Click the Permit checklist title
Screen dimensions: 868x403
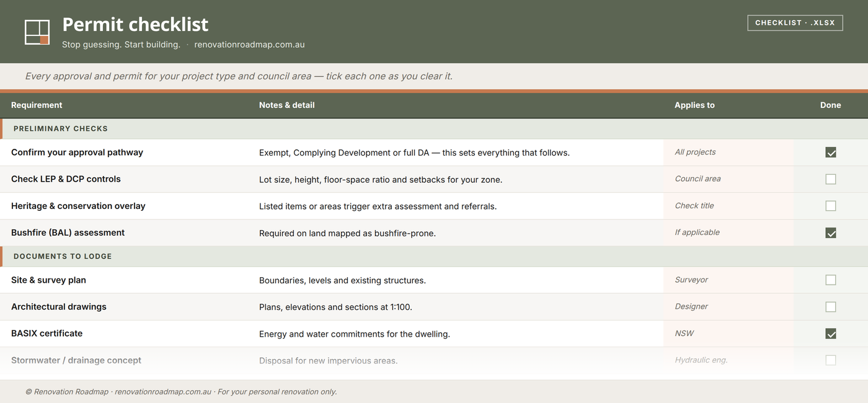(135, 24)
